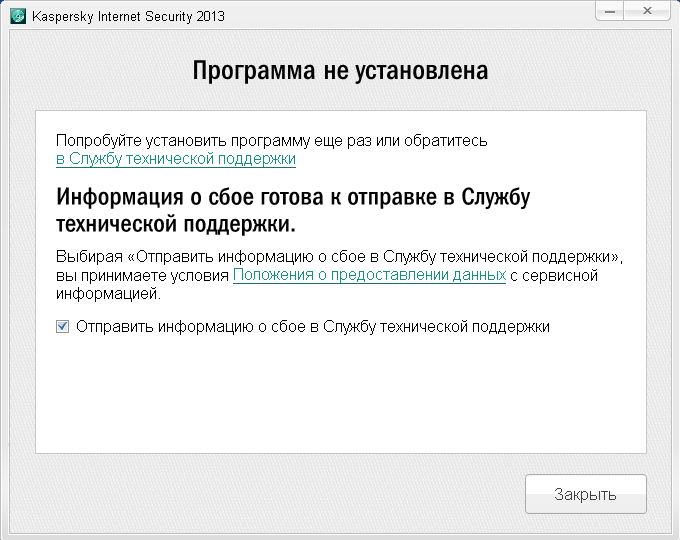
Task: Click the «Закрыть» button
Action: (585, 494)
